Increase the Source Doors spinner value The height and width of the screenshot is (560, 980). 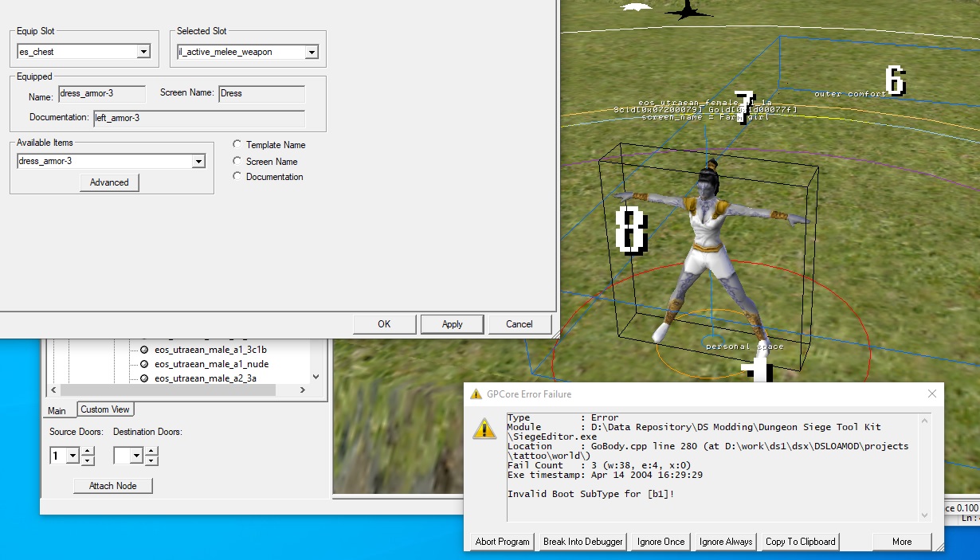click(88, 452)
